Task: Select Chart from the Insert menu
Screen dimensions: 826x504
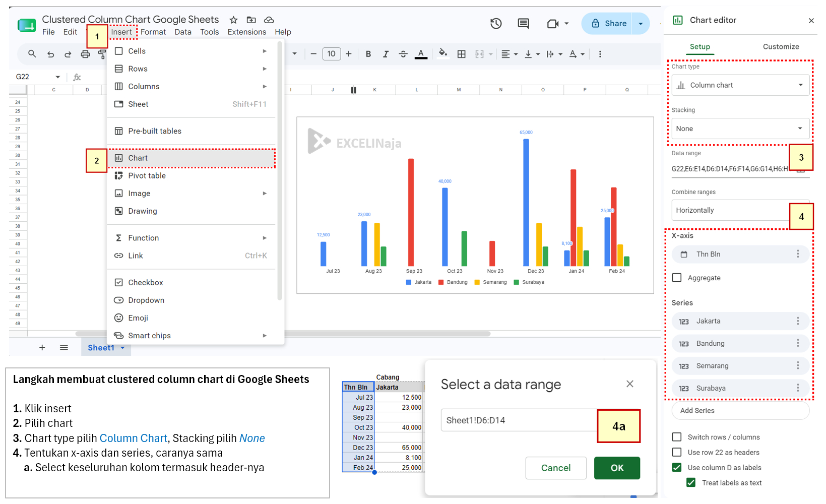Action: (192, 158)
